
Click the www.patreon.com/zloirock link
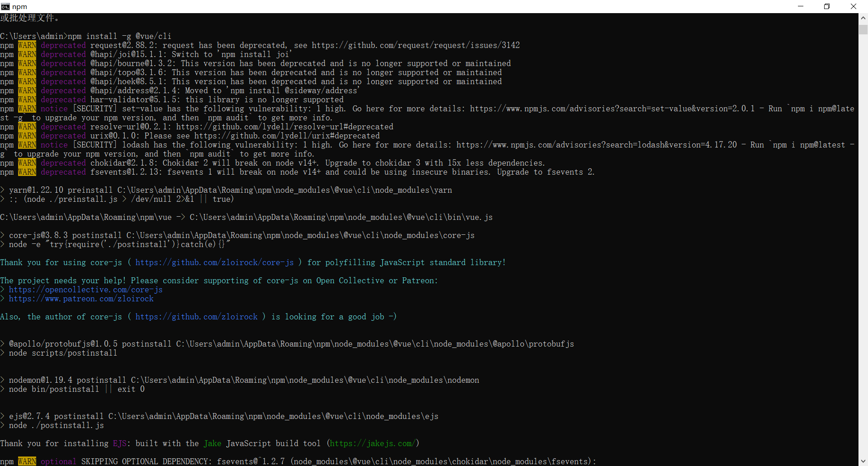tap(81, 299)
